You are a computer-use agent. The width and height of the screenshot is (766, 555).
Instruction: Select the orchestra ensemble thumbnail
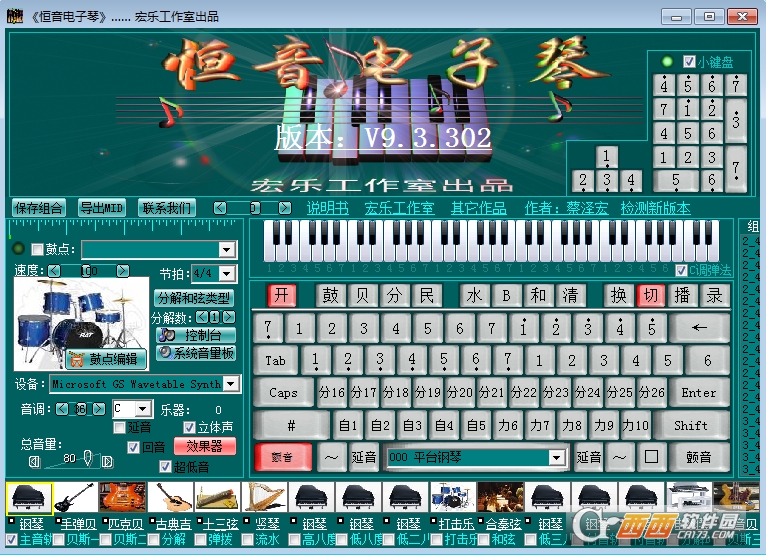(500, 497)
